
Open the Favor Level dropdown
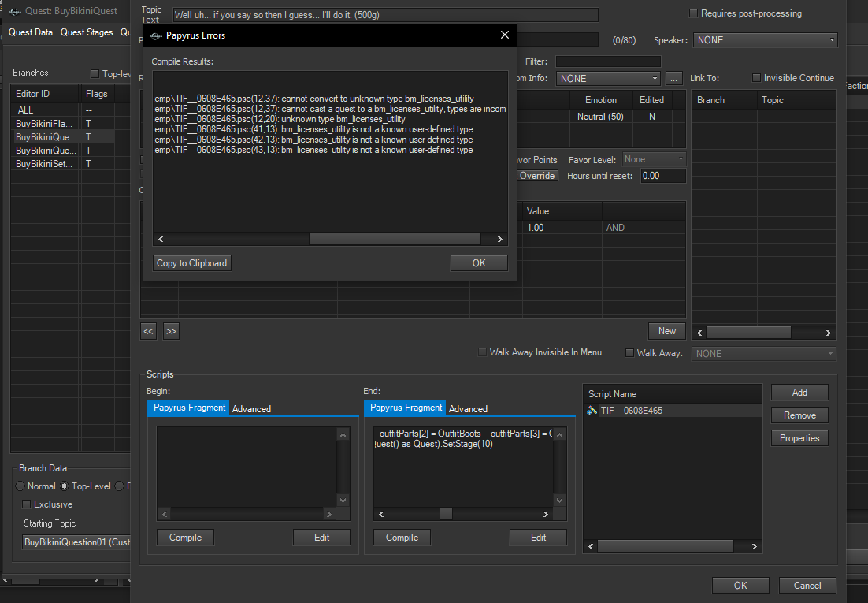click(x=655, y=159)
